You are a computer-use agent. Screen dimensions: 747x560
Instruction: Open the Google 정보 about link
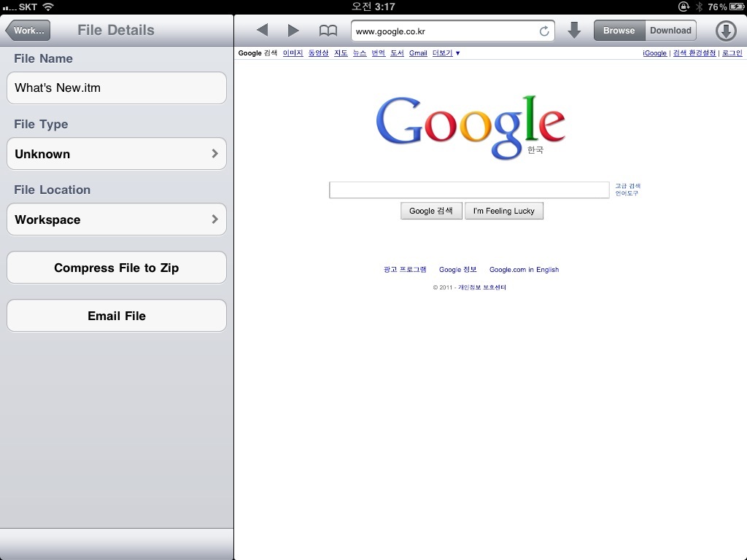pos(458,270)
